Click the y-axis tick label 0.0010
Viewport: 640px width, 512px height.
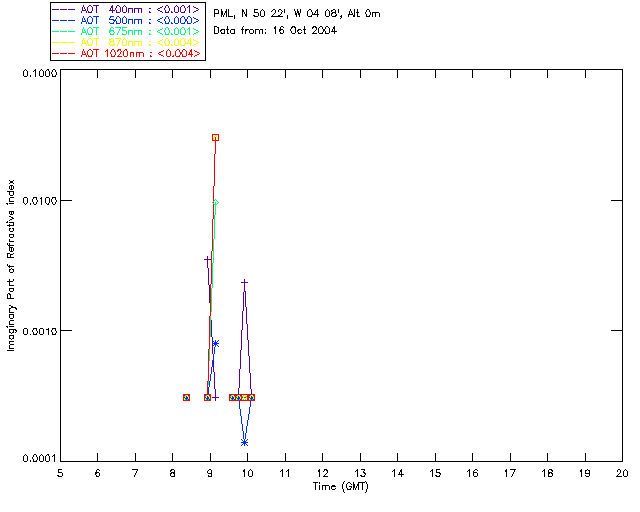(x=40, y=331)
